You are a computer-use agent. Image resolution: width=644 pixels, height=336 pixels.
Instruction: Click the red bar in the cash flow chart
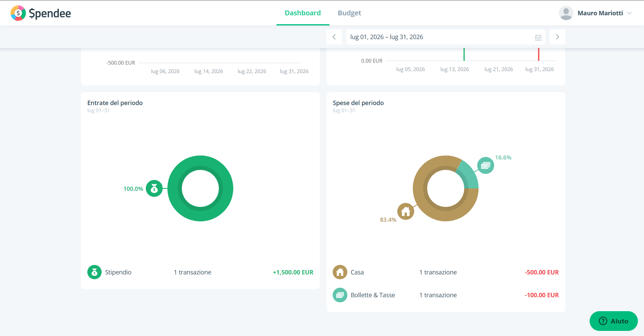coord(539,54)
